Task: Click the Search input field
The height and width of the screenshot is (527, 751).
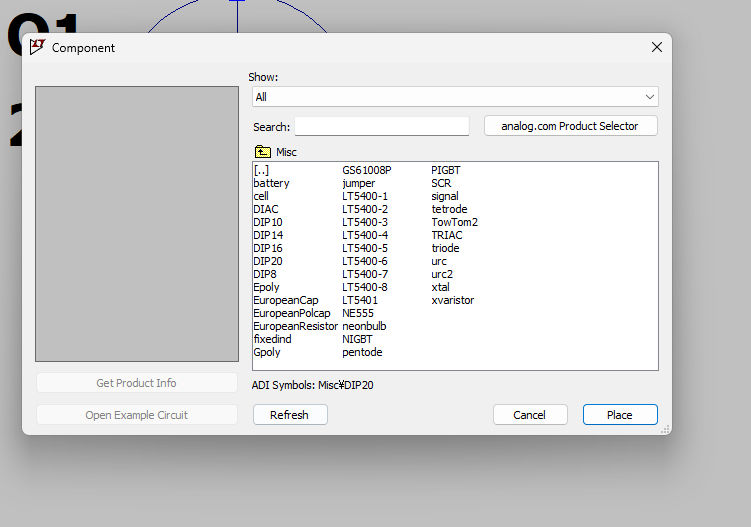Action: coord(381,127)
